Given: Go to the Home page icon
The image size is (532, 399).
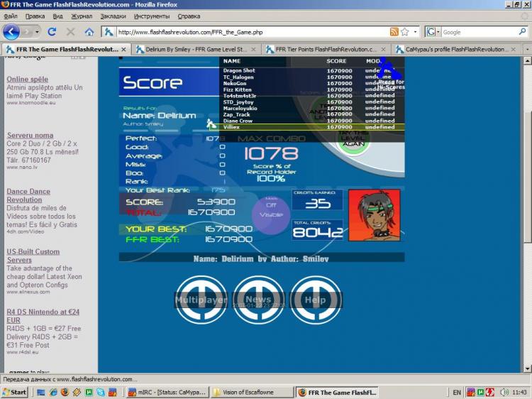Looking at the screenshot, I should (89, 32).
